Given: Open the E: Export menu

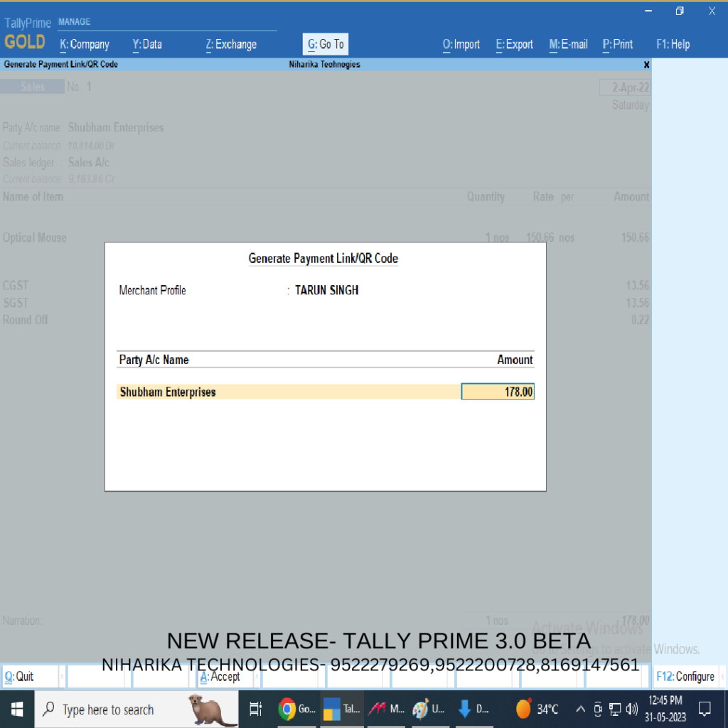Looking at the screenshot, I should click(x=515, y=45).
